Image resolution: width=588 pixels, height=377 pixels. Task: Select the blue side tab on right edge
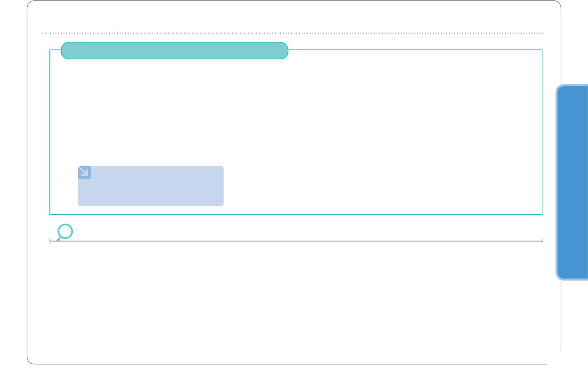[572, 182]
